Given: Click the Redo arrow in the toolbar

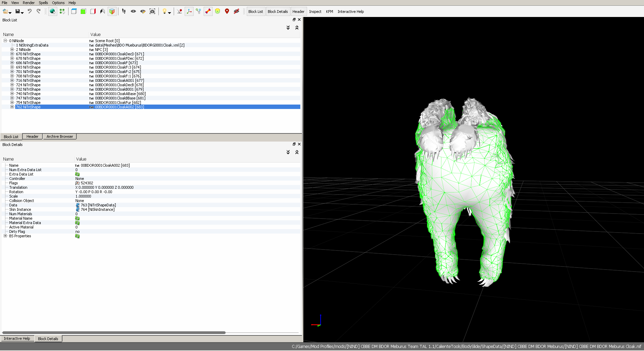Looking at the screenshot, I should (x=38, y=11).
